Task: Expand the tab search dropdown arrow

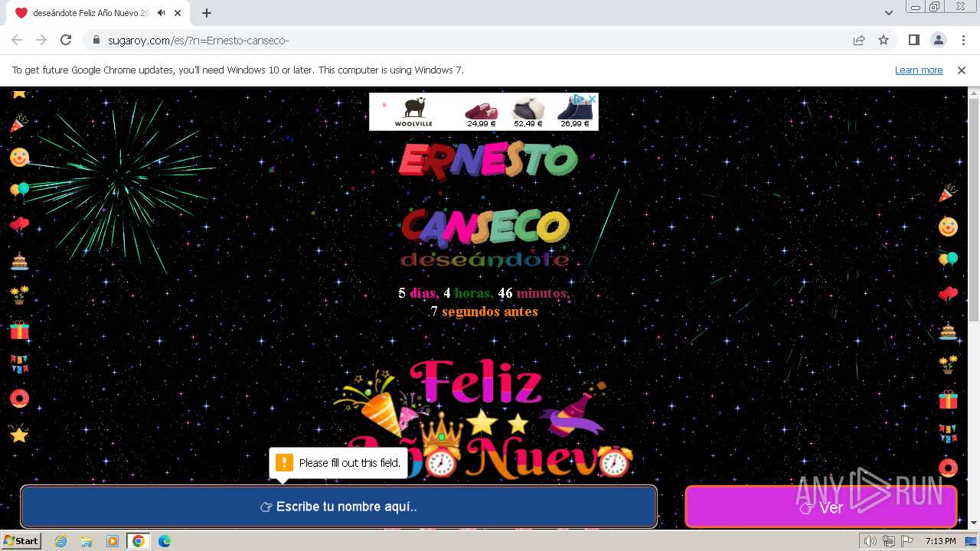Action: (x=889, y=13)
